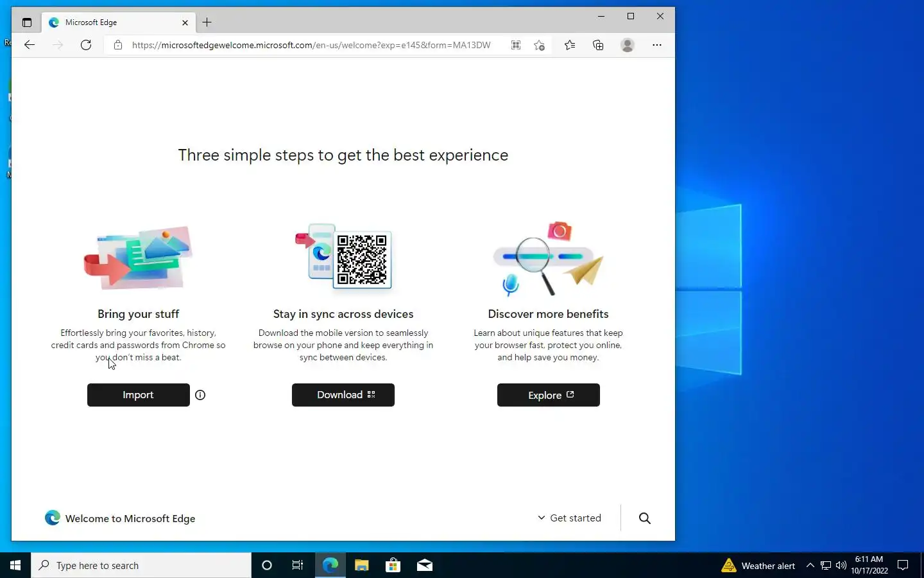
Task: Open the Favorites list
Action: (x=570, y=45)
